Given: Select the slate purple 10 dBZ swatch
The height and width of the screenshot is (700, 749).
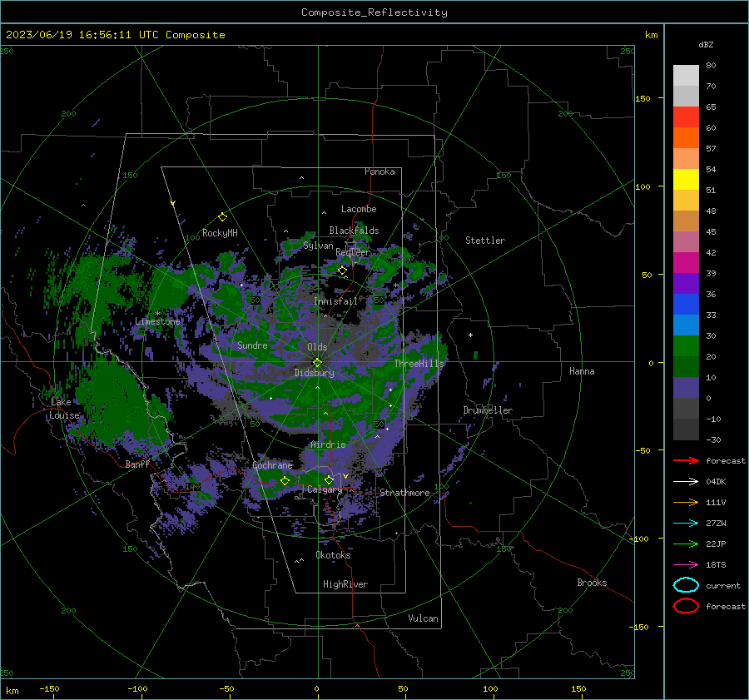Looking at the screenshot, I should [686, 388].
